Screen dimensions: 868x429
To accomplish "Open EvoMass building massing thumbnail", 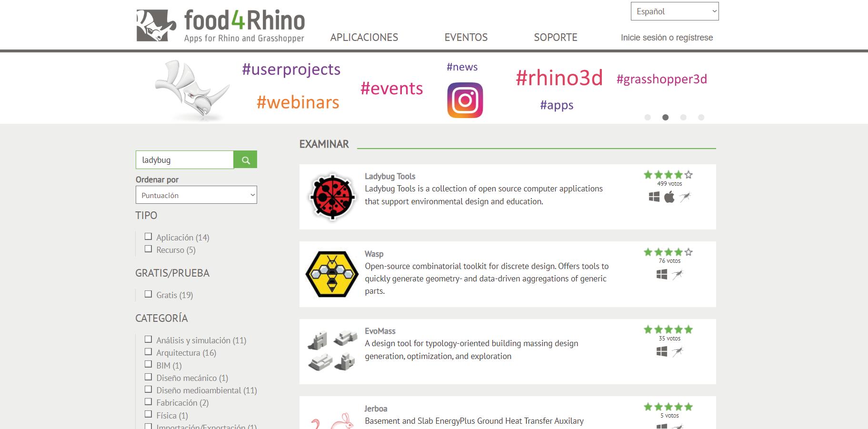I will (332, 351).
